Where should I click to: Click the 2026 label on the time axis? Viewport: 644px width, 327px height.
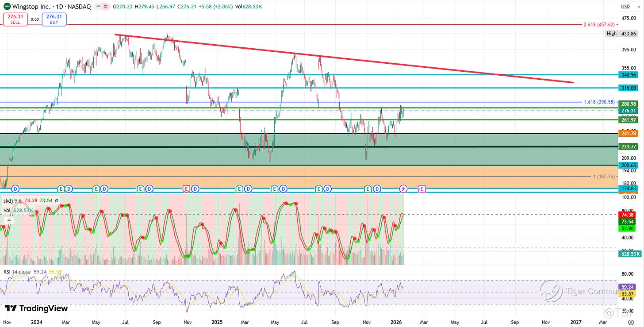point(396,323)
